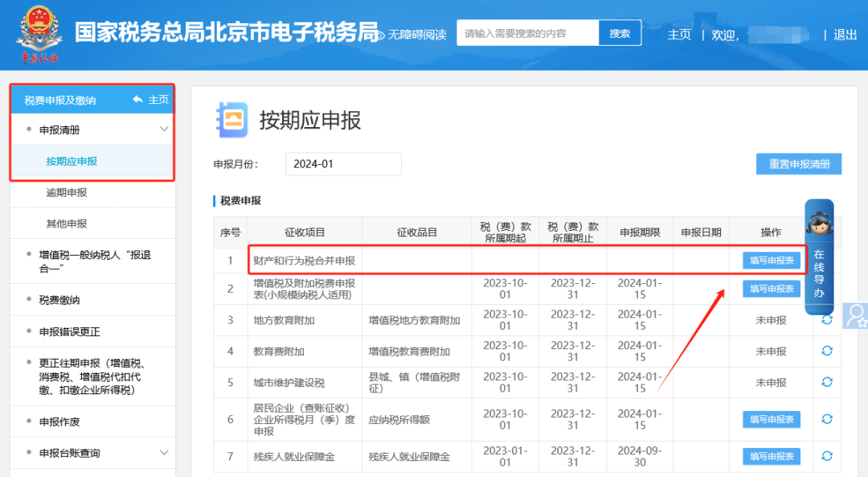Screen dimensions: 868x477
Task: Open 税费缴纳 from the sidebar
Action: (59, 300)
